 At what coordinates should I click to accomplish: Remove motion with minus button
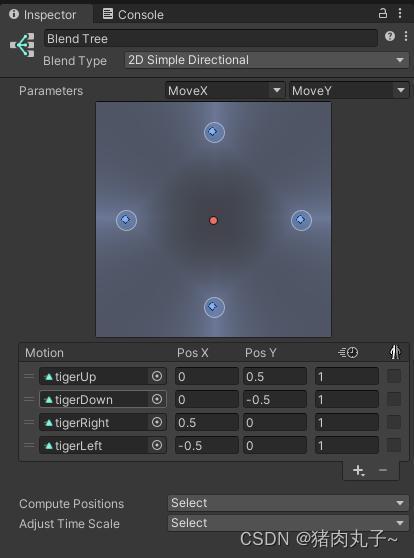(x=383, y=470)
